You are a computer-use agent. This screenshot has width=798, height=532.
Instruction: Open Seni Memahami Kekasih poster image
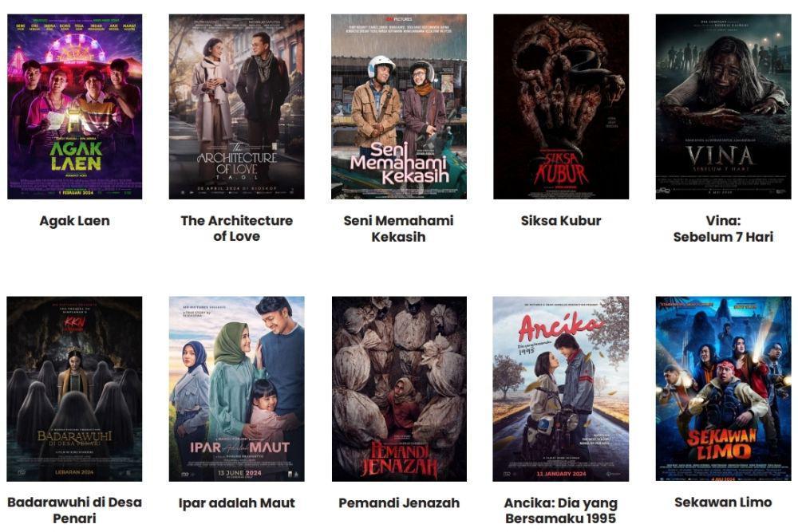click(399, 106)
